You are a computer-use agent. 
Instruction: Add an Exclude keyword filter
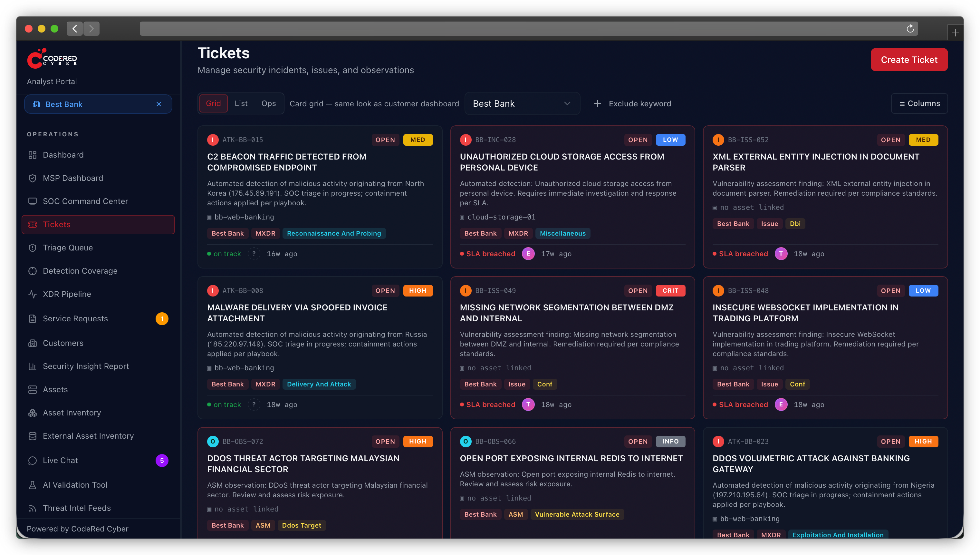click(x=632, y=104)
